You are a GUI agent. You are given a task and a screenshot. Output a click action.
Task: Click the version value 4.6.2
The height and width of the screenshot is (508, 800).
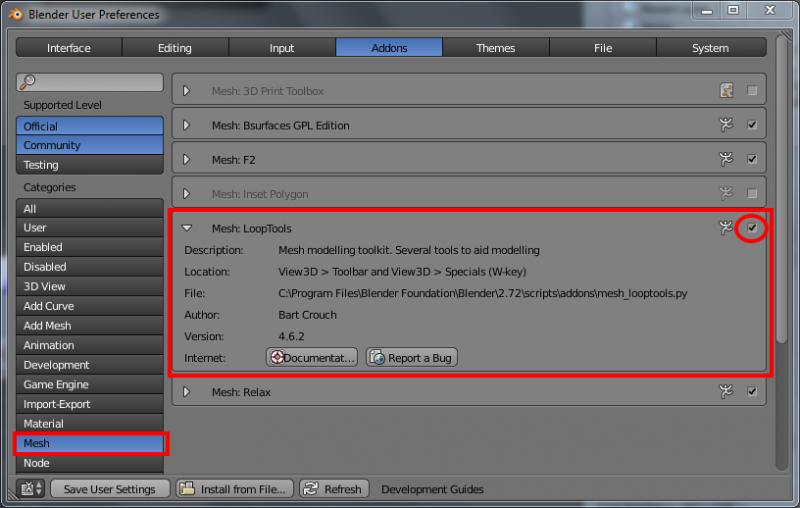[x=291, y=336]
